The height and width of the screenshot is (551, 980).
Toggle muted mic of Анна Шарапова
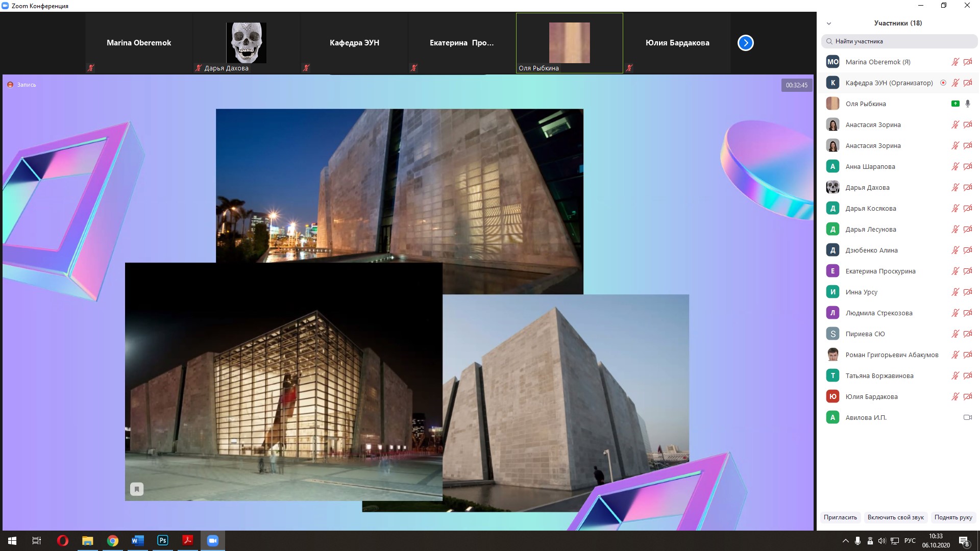pyautogui.click(x=955, y=166)
